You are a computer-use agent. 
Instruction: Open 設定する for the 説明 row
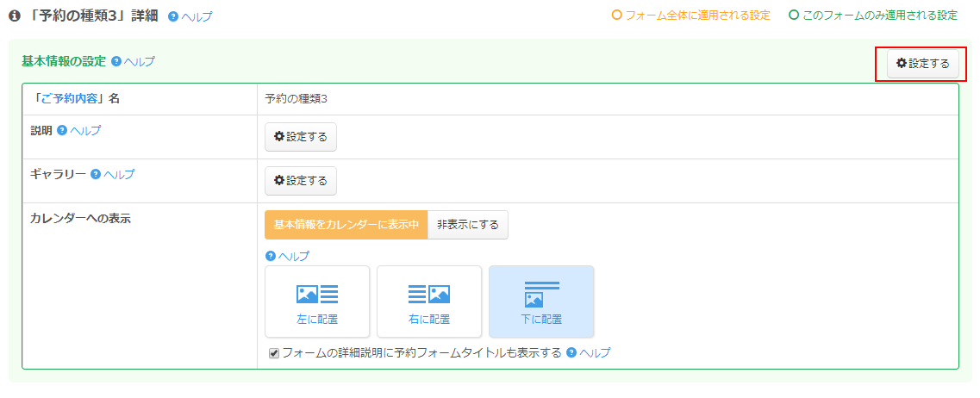(x=301, y=137)
